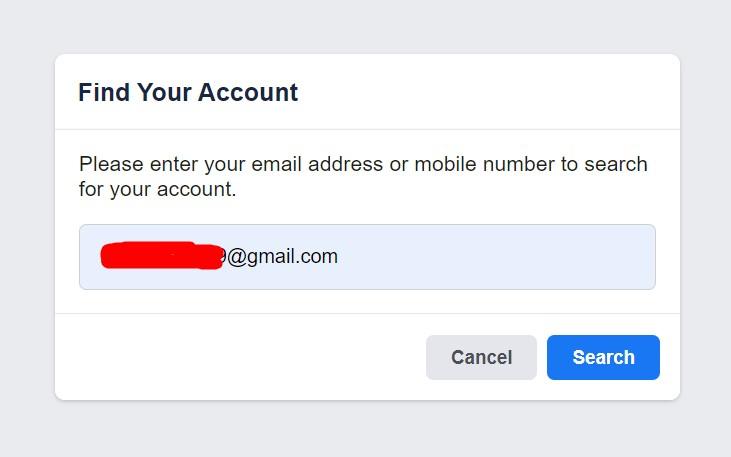Click the "Please enter your email address" instruction text
The image size is (731, 457).
pos(230,164)
